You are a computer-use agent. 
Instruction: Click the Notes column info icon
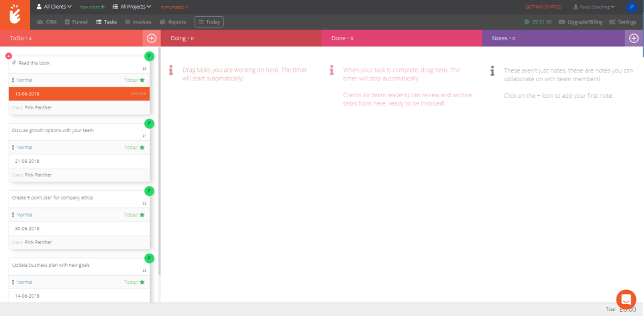[492, 70]
